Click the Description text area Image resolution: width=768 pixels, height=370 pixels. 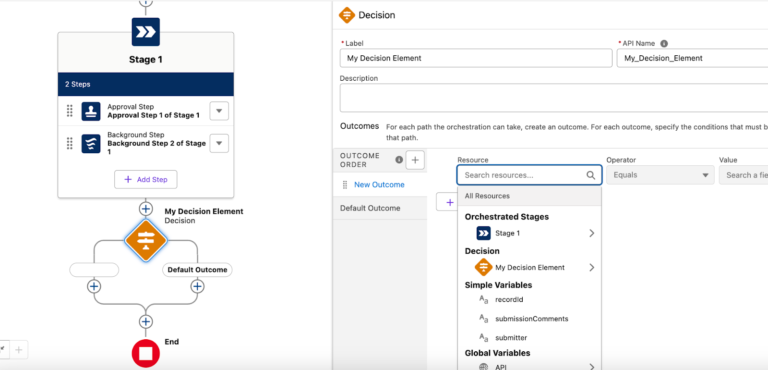click(x=554, y=98)
